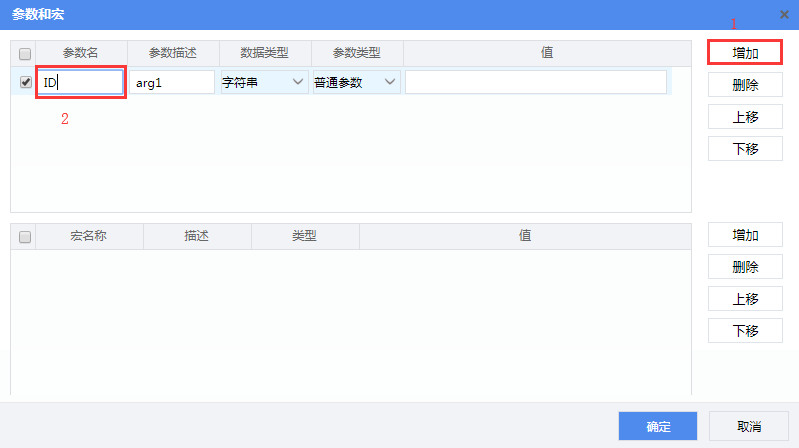Add a new macro with 增加

coord(745,235)
